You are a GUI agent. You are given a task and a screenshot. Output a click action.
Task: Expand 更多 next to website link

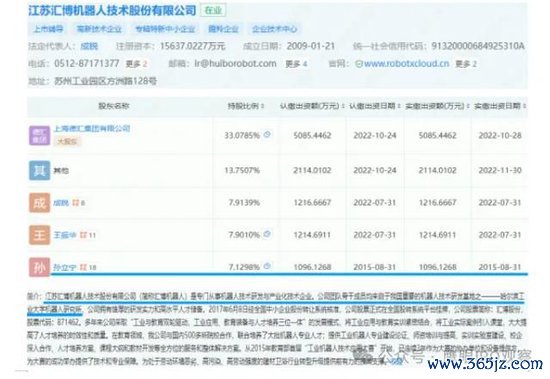466,64
